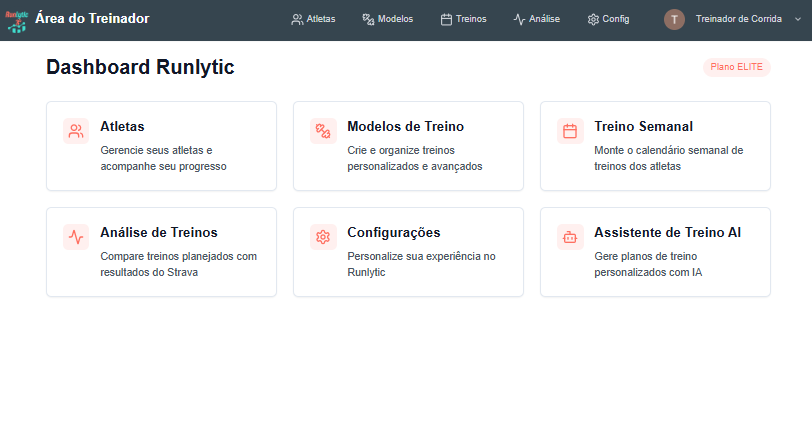Open the Modelos nav menu item
The image size is (812, 442).
point(388,19)
